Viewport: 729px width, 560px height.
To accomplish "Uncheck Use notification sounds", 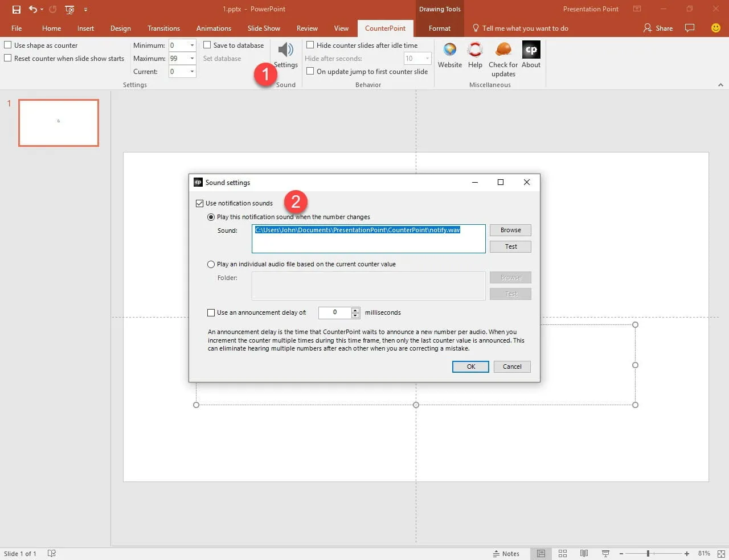I will pyautogui.click(x=200, y=203).
